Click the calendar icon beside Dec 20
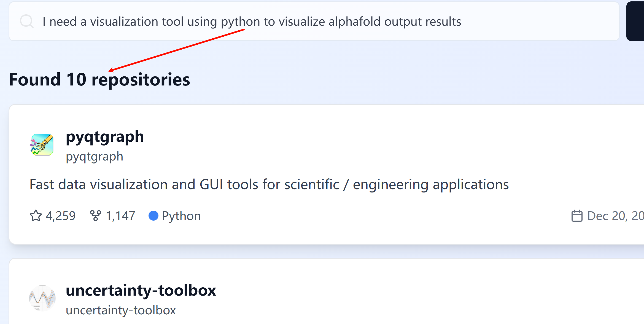The height and width of the screenshot is (324, 644). coord(577,216)
